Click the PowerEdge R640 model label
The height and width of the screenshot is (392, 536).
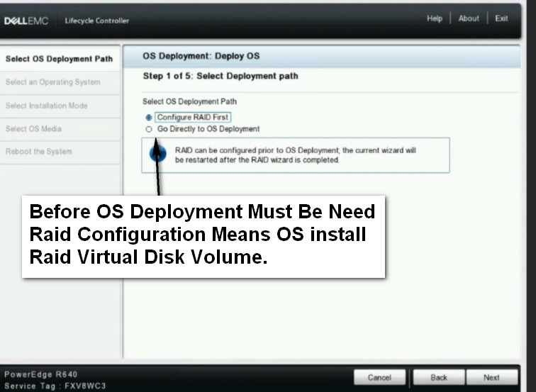click(41, 374)
